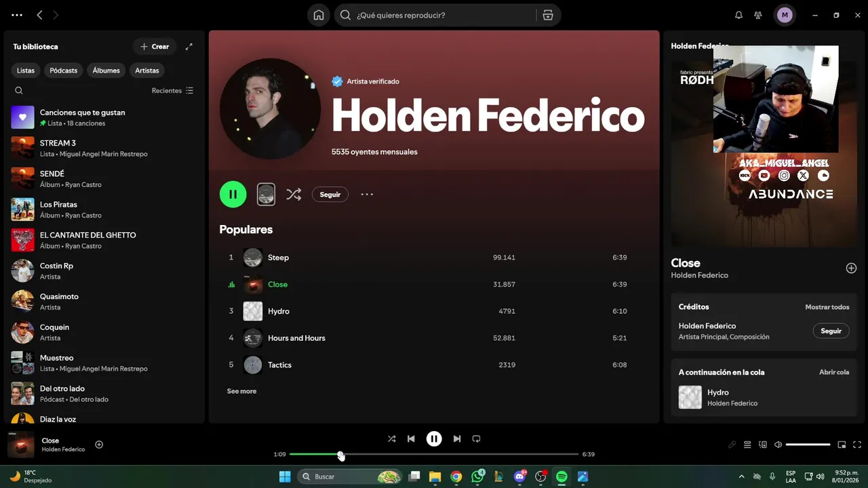Toggle Seguir in the Créditos card
Viewport: 868px width, 488px height.
(831, 331)
